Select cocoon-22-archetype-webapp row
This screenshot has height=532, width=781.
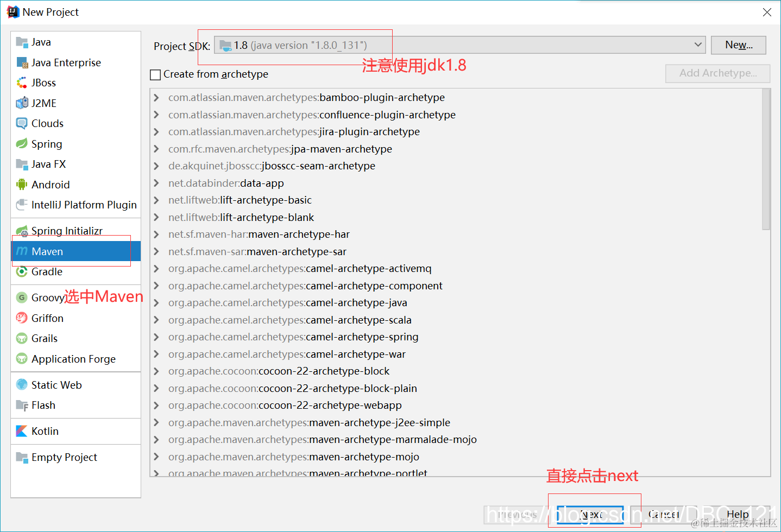456,406
